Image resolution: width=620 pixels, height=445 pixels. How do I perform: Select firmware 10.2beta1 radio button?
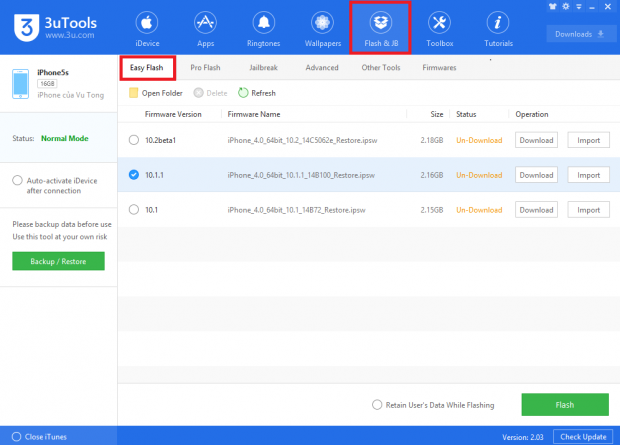tap(134, 140)
